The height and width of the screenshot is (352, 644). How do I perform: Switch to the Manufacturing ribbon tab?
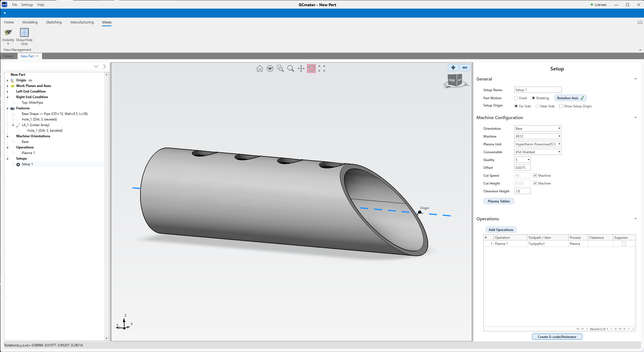click(82, 22)
